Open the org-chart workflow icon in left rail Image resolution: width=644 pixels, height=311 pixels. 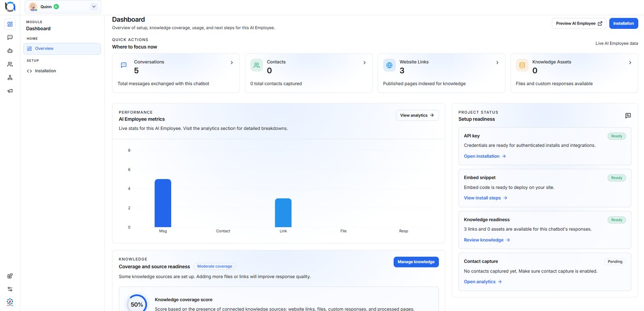pos(10,77)
